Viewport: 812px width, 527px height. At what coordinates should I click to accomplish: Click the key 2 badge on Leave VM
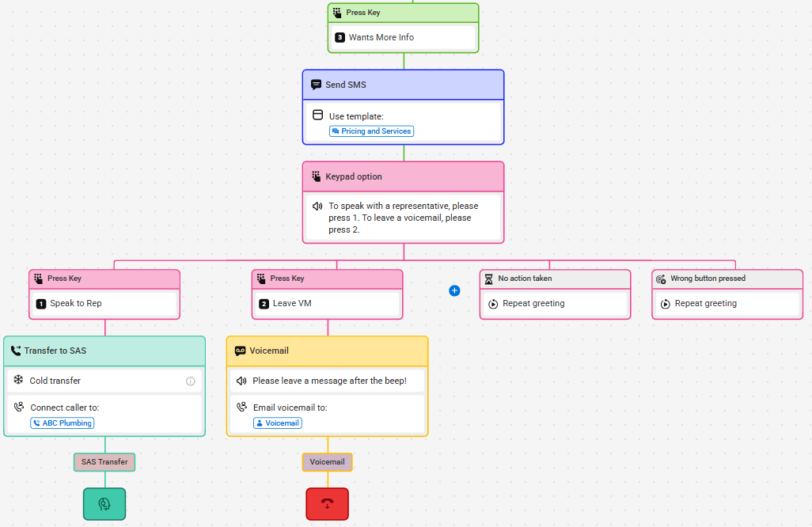click(x=264, y=304)
